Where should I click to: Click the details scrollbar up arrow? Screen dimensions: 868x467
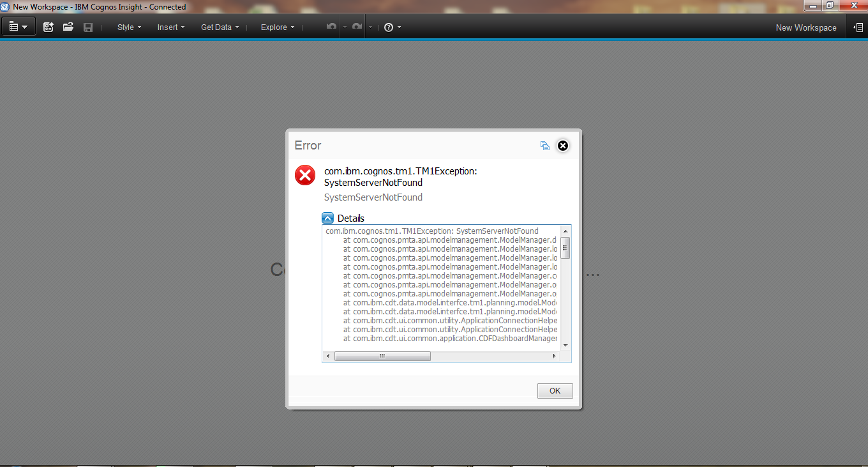point(565,231)
